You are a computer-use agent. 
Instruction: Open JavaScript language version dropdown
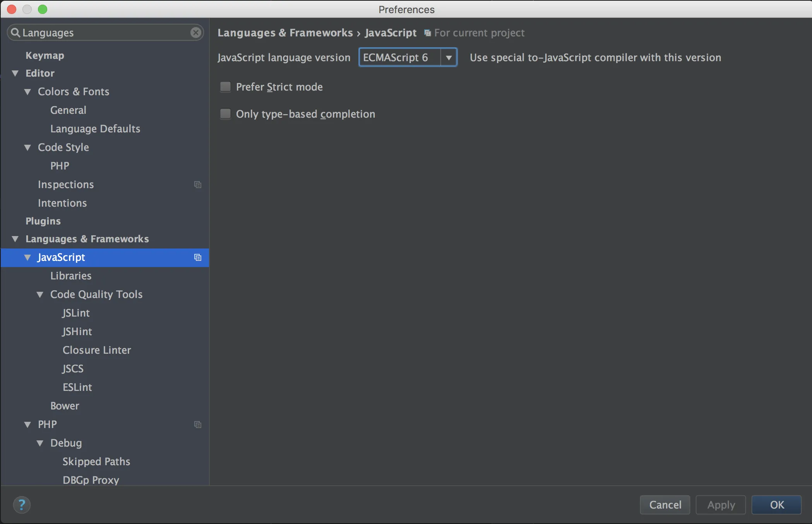(449, 58)
